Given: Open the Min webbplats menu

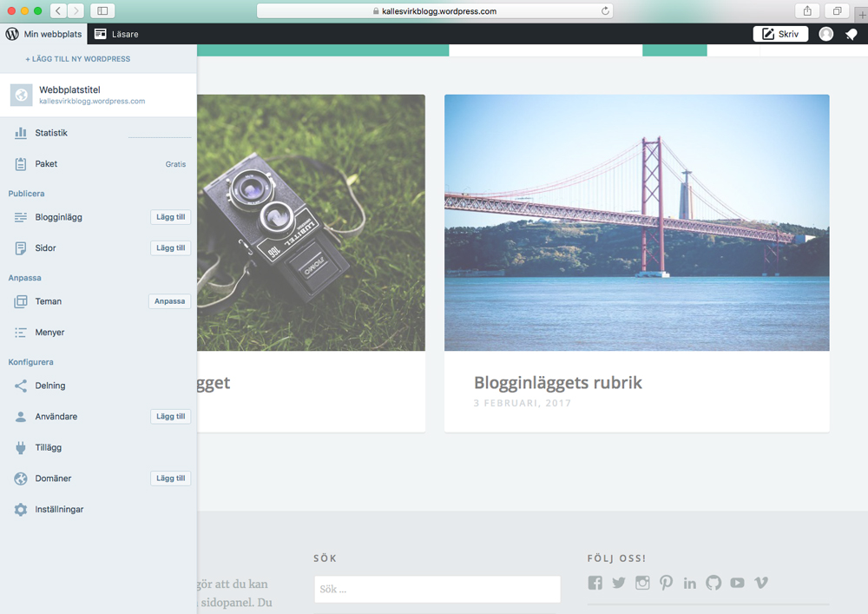Looking at the screenshot, I should 43,34.
